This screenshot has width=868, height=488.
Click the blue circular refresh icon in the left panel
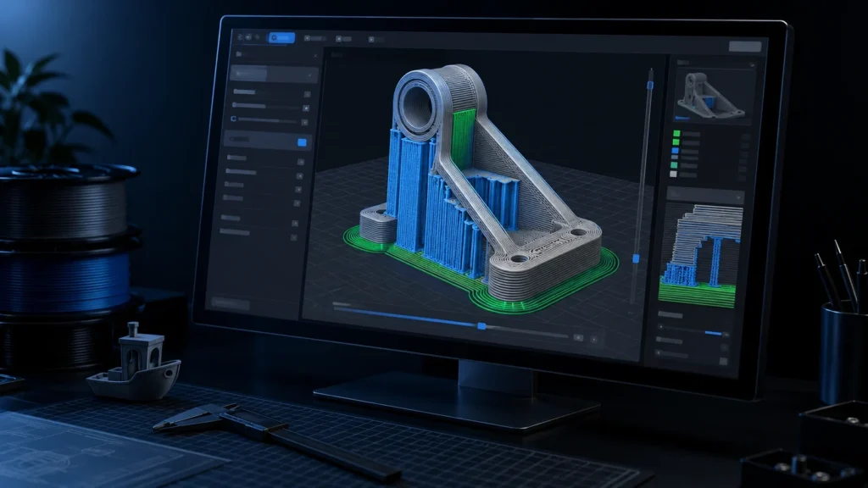[234, 119]
